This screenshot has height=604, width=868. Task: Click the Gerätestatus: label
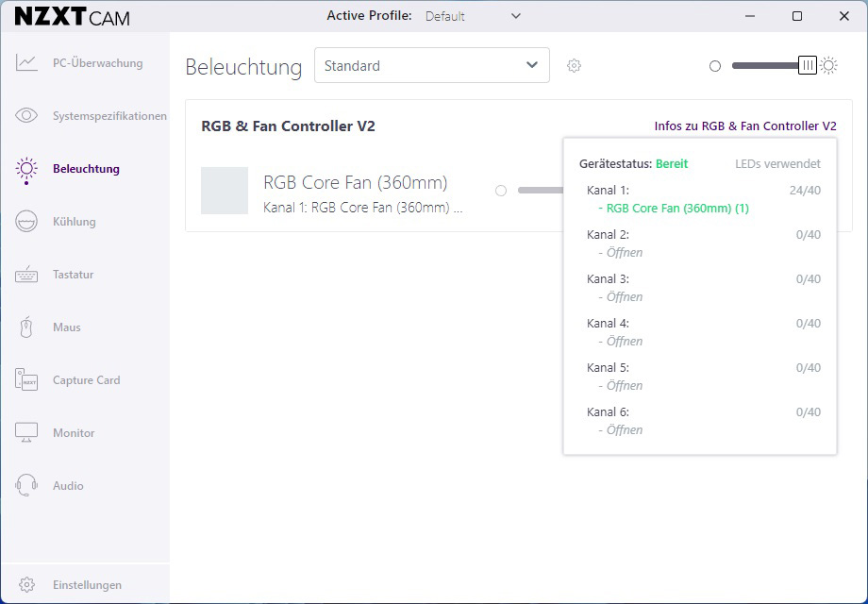[x=615, y=164]
